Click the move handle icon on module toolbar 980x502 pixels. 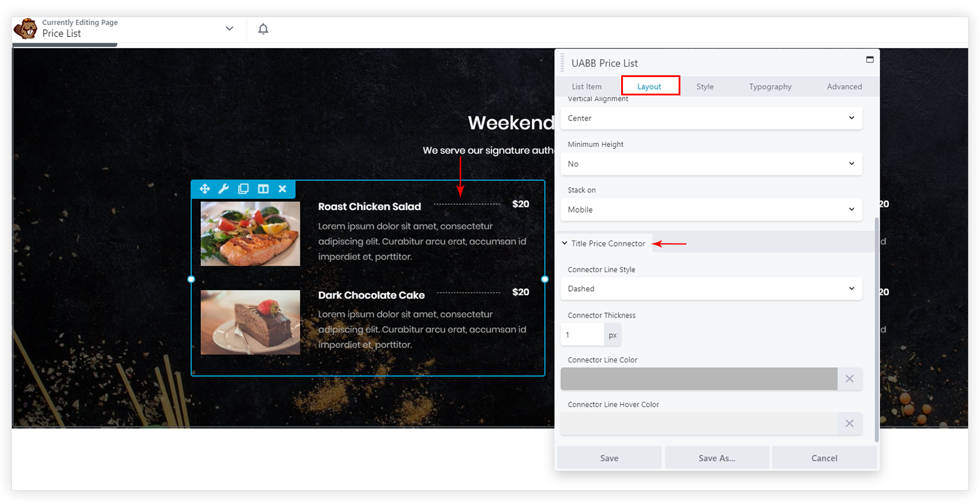(205, 189)
